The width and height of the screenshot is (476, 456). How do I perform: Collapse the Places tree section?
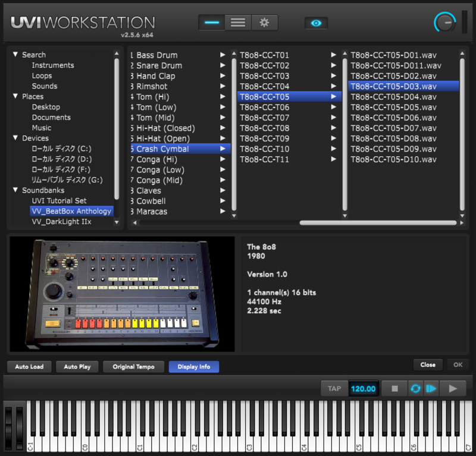pyautogui.click(x=15, y=96)
